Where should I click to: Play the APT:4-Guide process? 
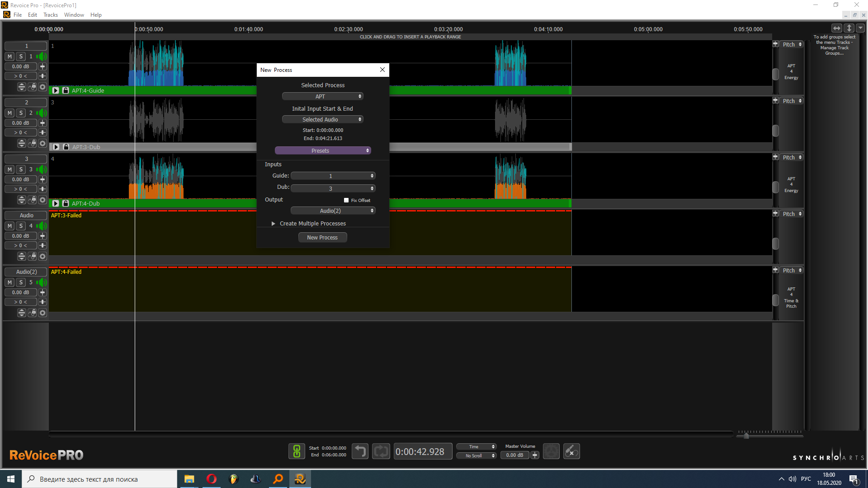coord(56,90)
